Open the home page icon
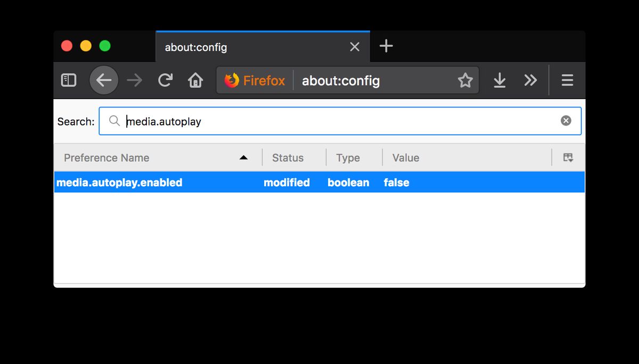This screenshot has width=639, height=364. pos(195,80)
